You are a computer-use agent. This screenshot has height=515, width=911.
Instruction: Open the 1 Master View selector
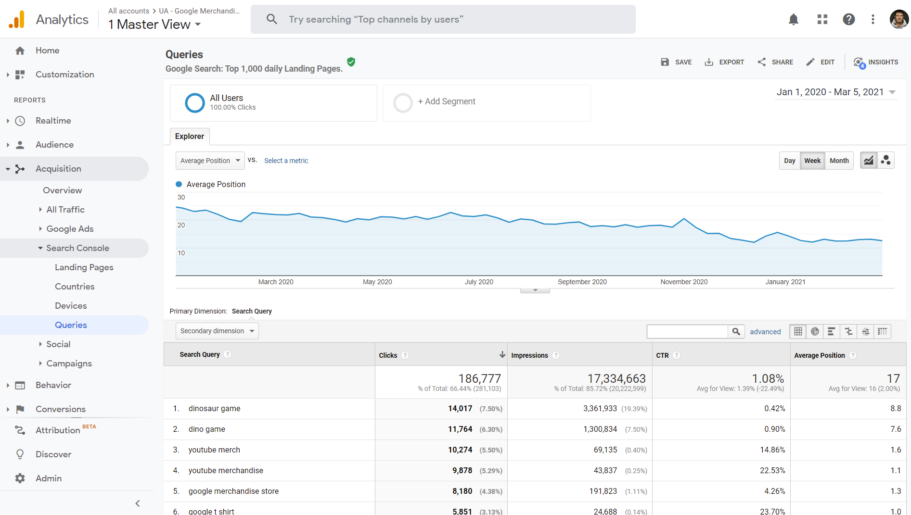pos(154,24)
